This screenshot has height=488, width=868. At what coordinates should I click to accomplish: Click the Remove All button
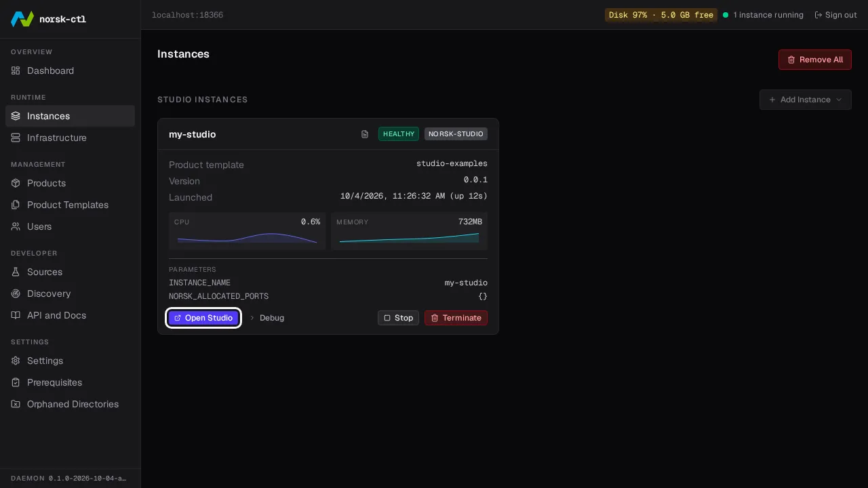click(x=815, y=60)
